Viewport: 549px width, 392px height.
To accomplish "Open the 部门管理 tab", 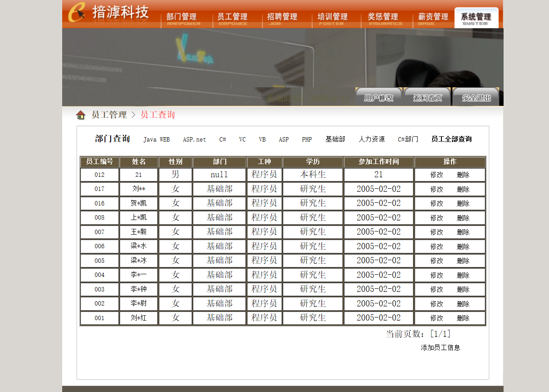I will (x=182, y=18).
